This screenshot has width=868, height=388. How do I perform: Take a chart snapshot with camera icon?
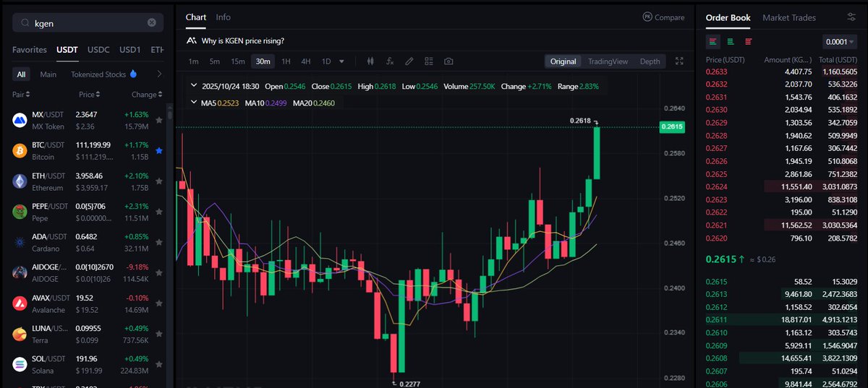pyautogui.click(x=448, y=61)
